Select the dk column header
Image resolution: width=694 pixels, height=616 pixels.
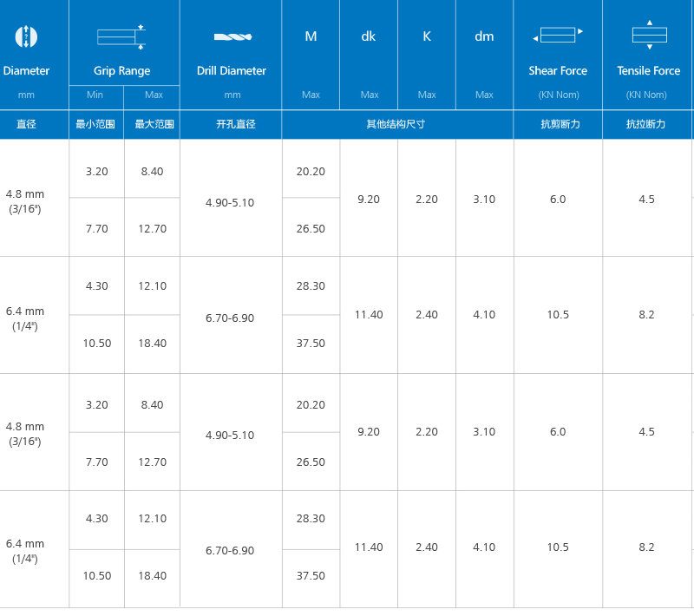(369, 36)
